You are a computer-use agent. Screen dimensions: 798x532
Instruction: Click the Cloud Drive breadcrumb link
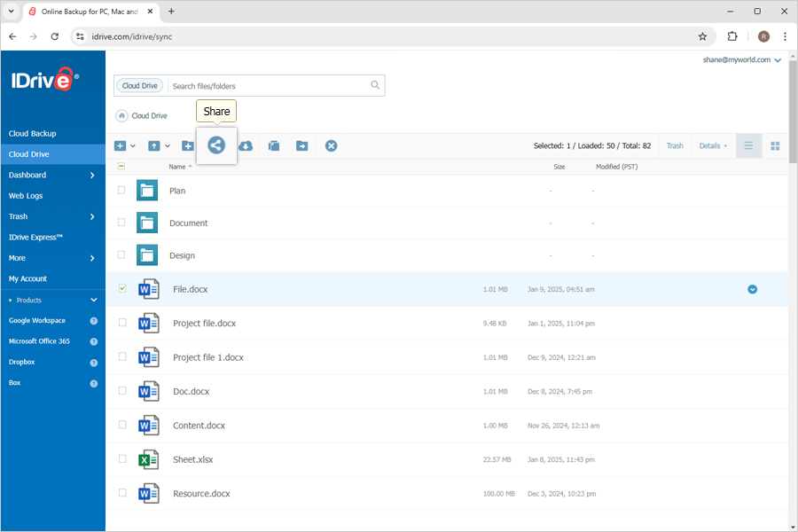(x=149, y=116)
